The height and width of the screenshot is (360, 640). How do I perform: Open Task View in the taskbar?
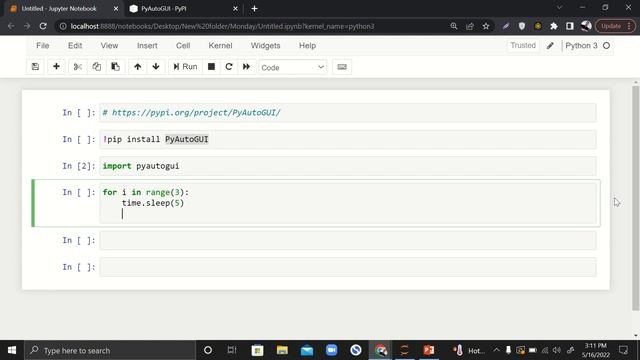tap(232, 350)
